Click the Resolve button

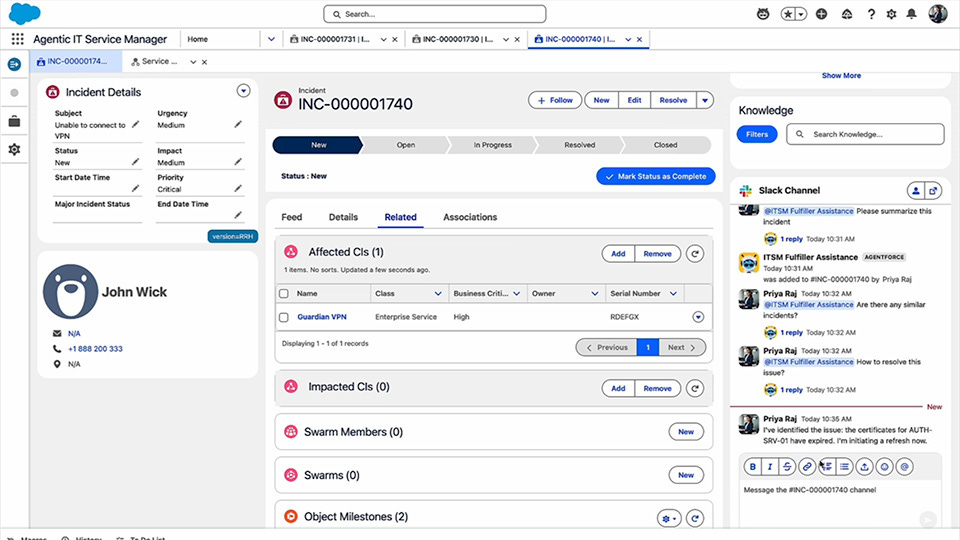[x=673, y=100]
